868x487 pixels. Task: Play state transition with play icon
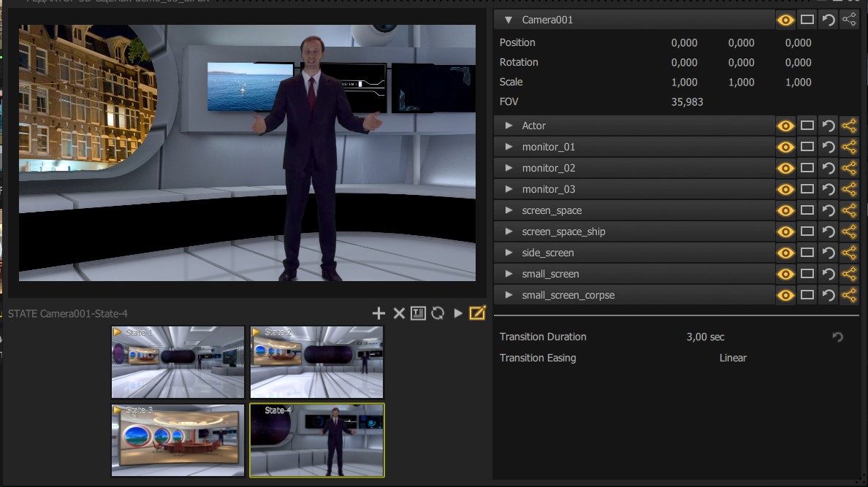458,313
